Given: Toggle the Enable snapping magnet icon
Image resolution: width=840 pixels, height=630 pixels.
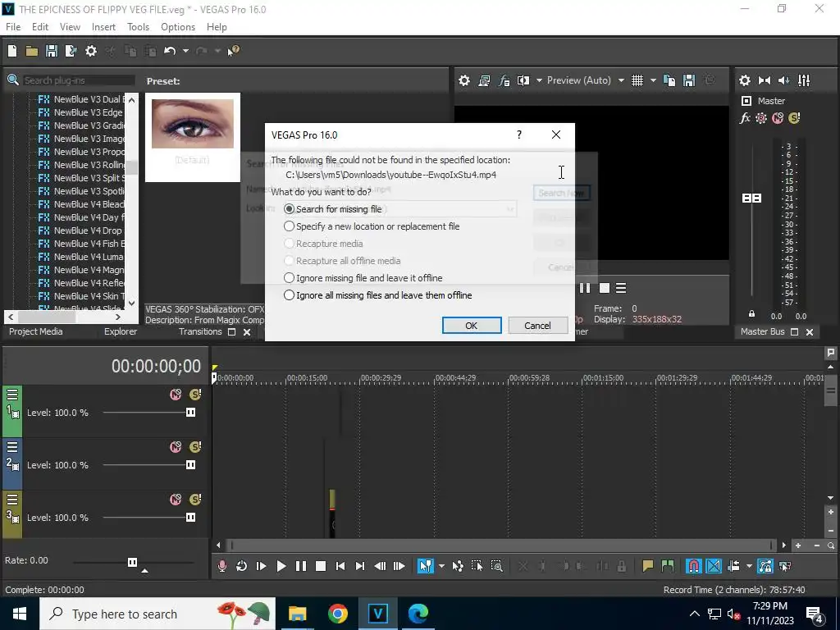Looking at the screenshot, I should click(693, 566).
